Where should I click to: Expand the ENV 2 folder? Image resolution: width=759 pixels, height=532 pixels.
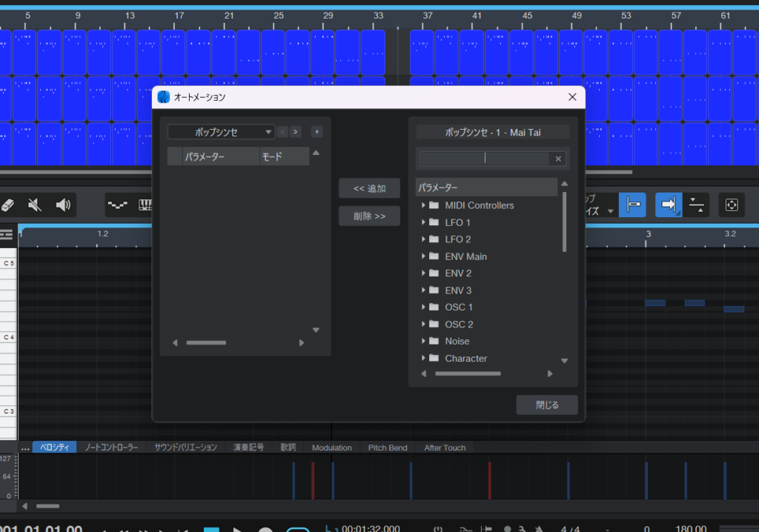coord(423,273)
